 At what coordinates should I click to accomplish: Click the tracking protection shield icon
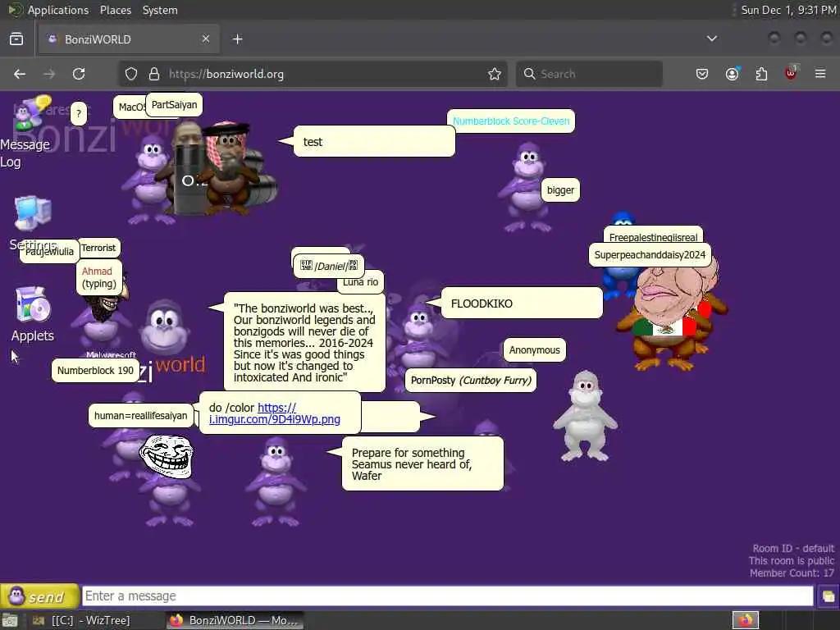(131, 74)
